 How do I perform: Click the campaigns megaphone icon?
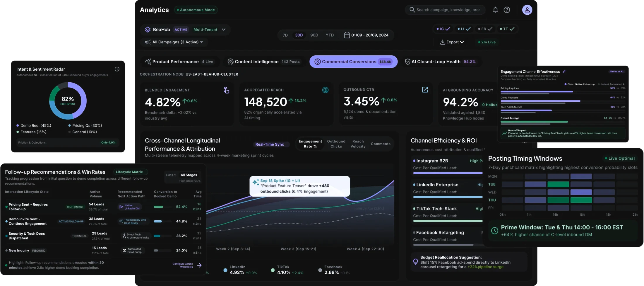pos(148,42)
